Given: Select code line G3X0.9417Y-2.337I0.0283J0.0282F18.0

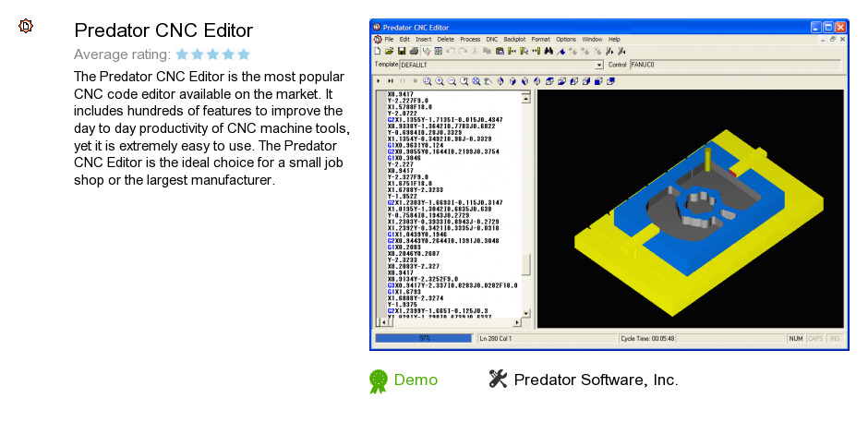Looking at the screenshot, I should pos(452,285).
